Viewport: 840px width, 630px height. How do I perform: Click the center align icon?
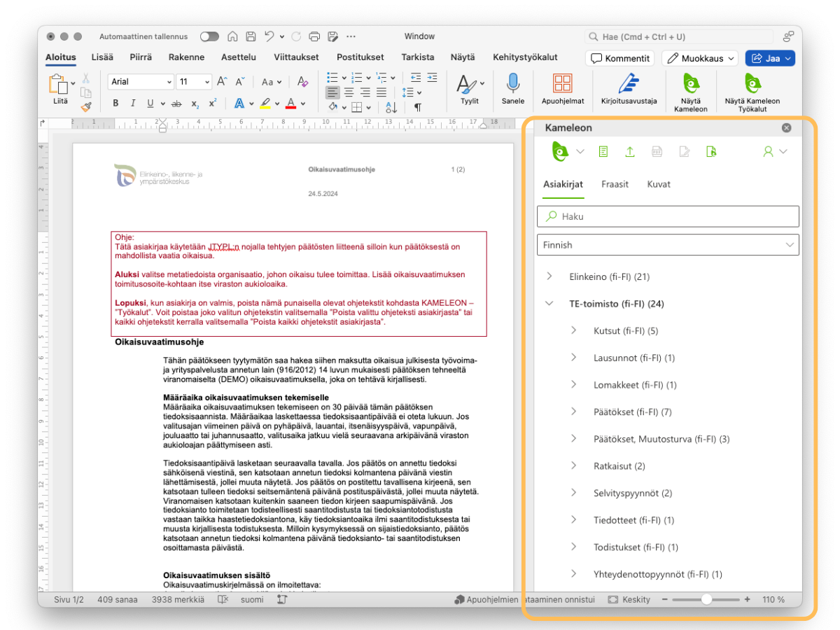[349, 92]
